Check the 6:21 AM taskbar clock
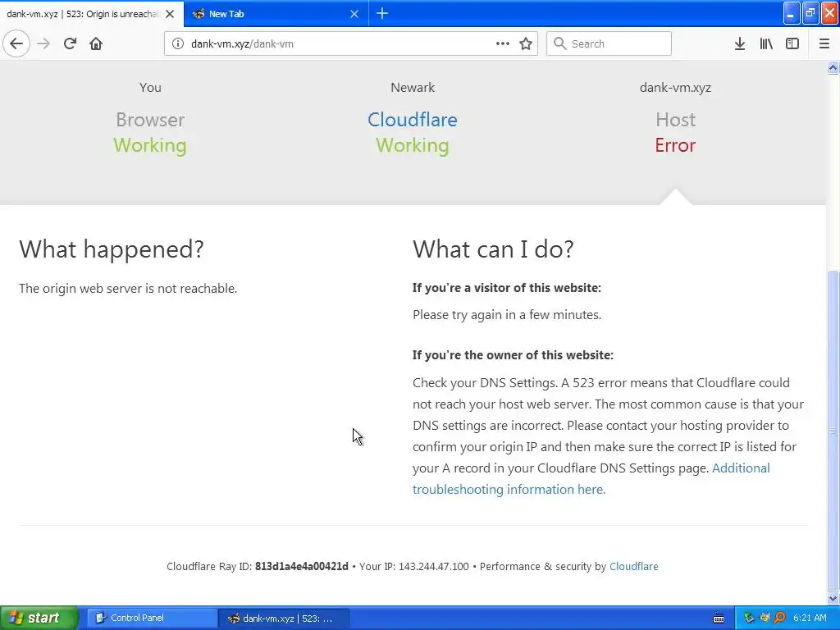 [810, 618]
